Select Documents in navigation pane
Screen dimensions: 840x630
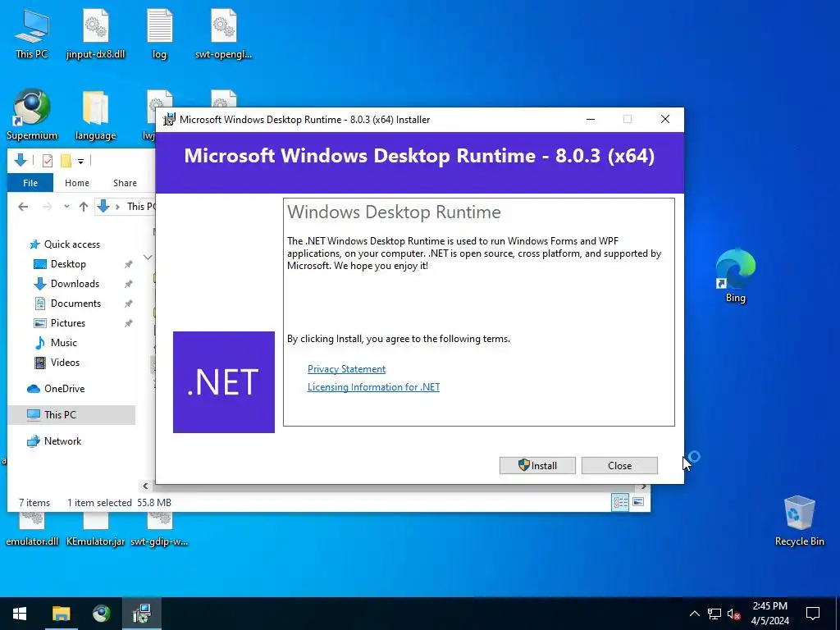pyautogui.click(x=75, y=304)
